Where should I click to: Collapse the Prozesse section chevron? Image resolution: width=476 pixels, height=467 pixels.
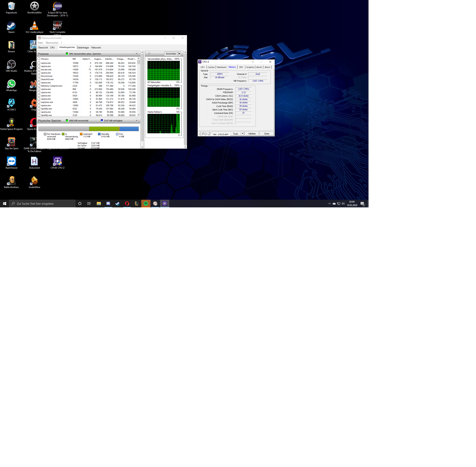coord(136,54)
